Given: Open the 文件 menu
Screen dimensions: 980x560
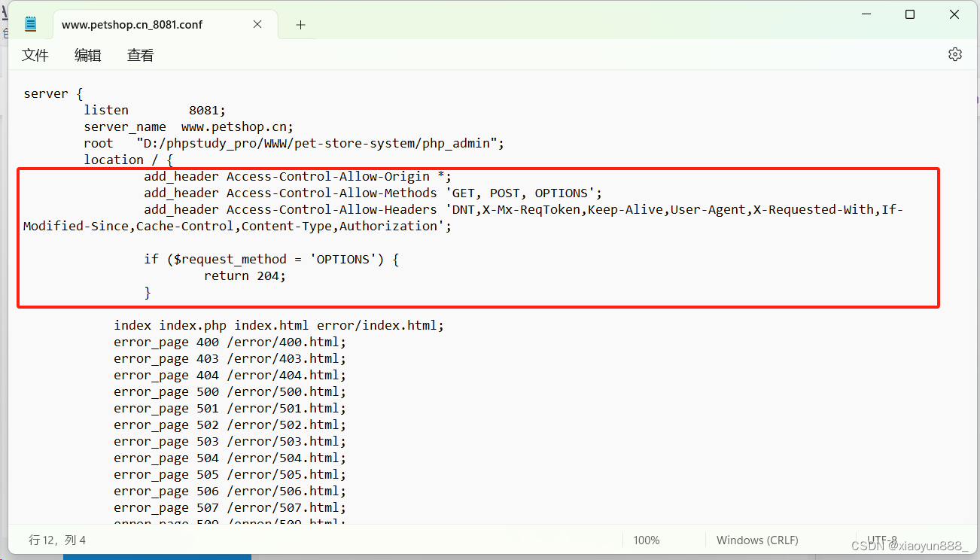Looking at the screenshot, I should [35, 55].
